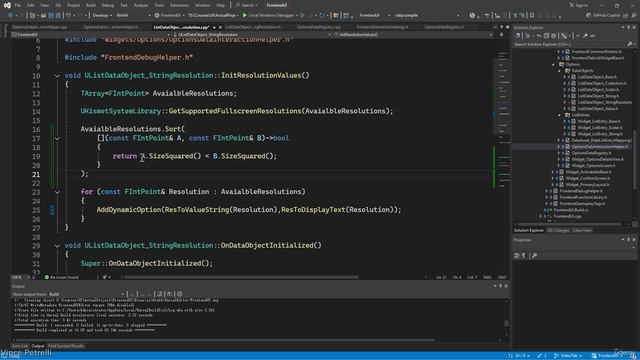Open the Git menu
The height and width of the screenshot is (360, 640).
pos(58,5)
